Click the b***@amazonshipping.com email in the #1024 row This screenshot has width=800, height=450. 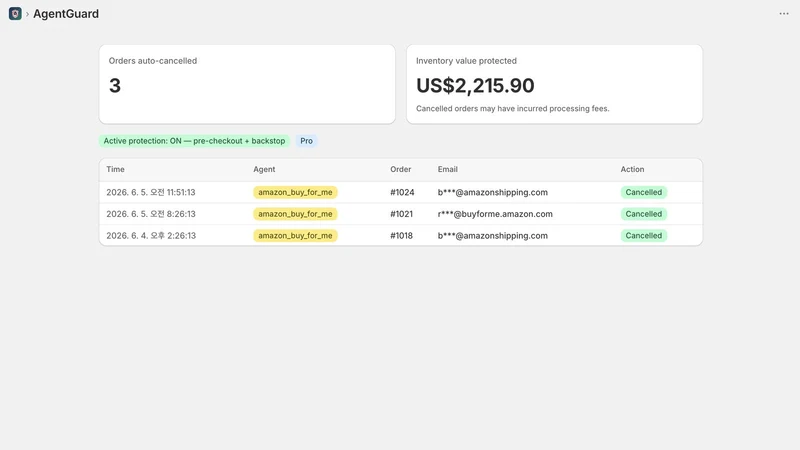492,192
